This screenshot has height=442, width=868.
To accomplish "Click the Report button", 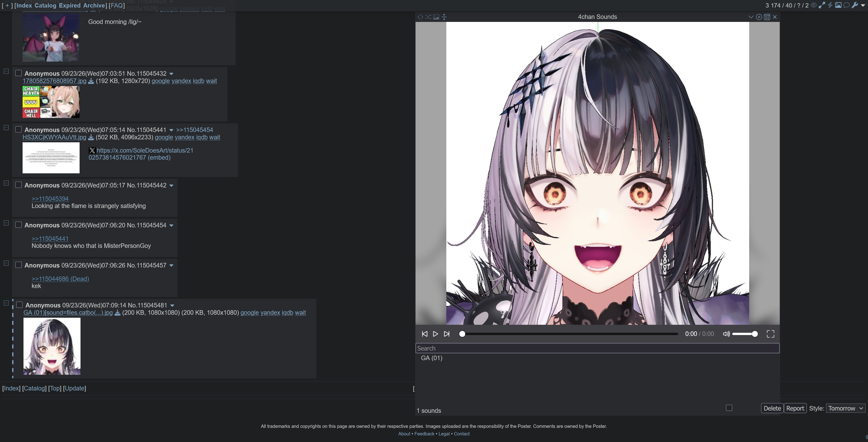I will click(795, 408).
